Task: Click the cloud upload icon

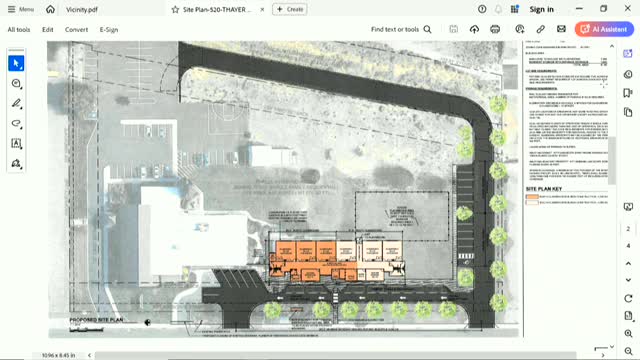Action: 474,29
